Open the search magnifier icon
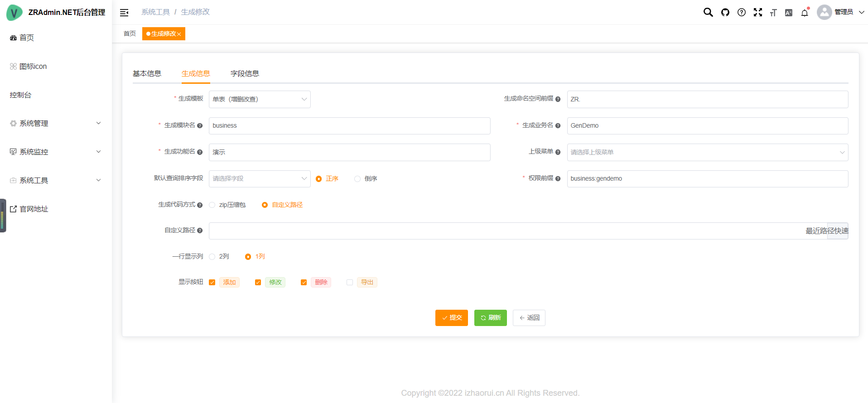The image size is (868, 403). tap(708, 12)
